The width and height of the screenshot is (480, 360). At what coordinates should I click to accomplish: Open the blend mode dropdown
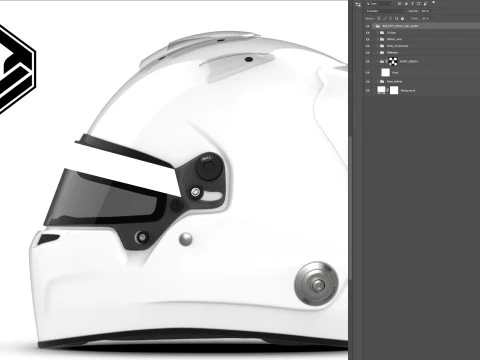[x=385, y=11]
